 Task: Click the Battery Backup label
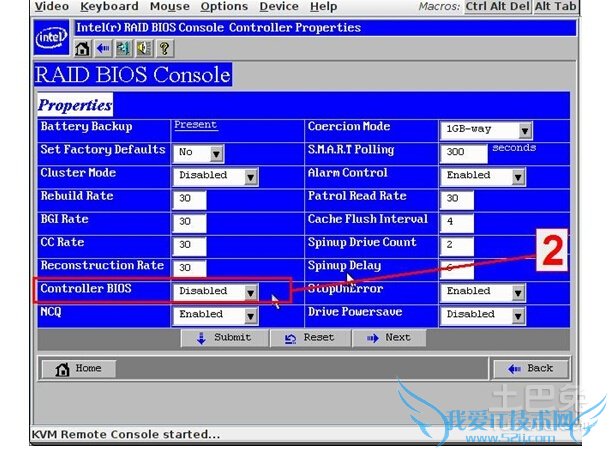[x=86, y=127]
